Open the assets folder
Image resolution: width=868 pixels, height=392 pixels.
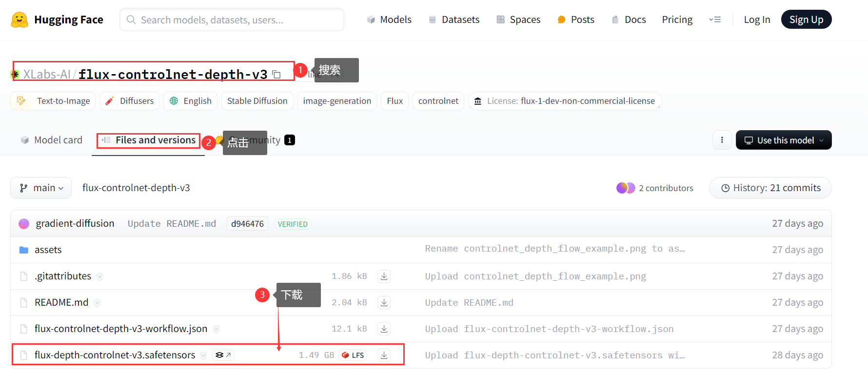(48, 250)
